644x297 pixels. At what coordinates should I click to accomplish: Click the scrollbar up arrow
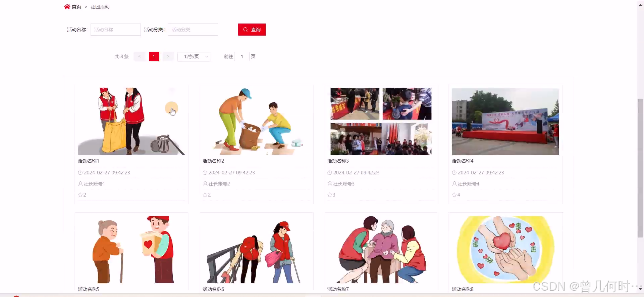click(x=640, y=5)
